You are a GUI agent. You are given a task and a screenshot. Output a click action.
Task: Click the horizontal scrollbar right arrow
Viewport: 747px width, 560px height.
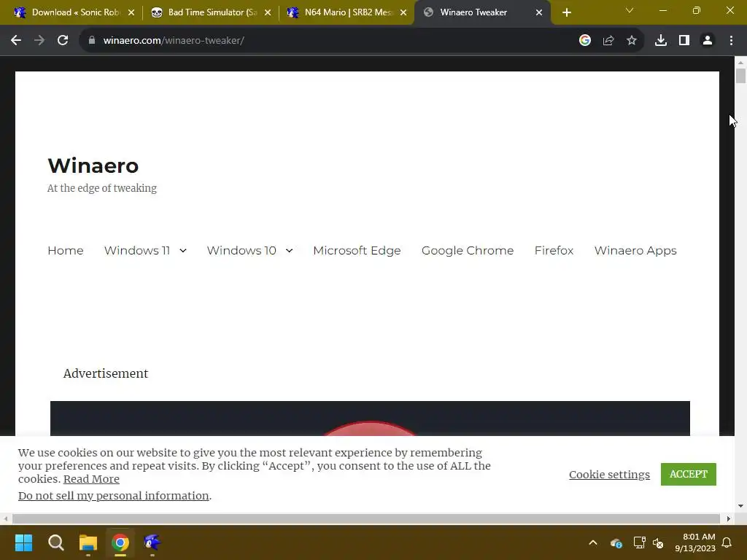(x=729, y=518)
